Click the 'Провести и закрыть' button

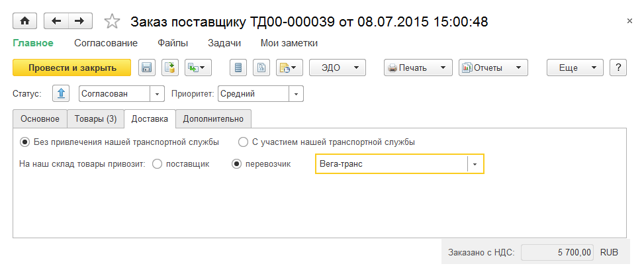72,67
